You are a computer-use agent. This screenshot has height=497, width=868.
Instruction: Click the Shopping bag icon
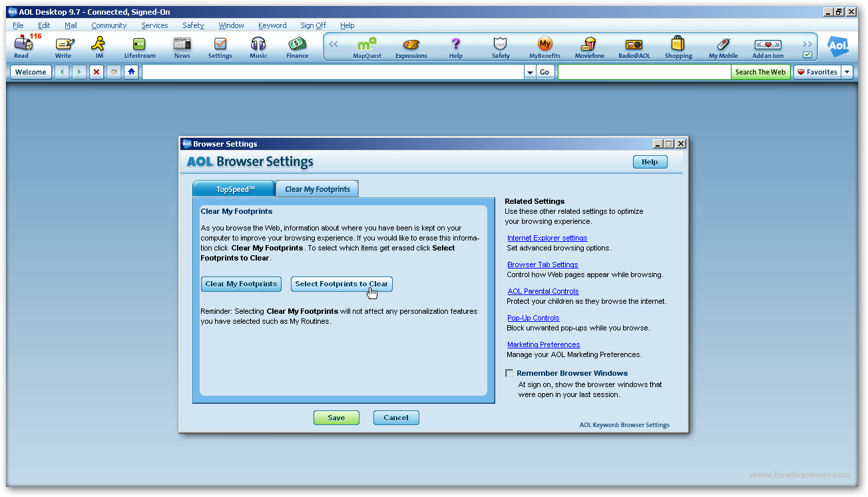pyautogui.click(x=678, y=47)
